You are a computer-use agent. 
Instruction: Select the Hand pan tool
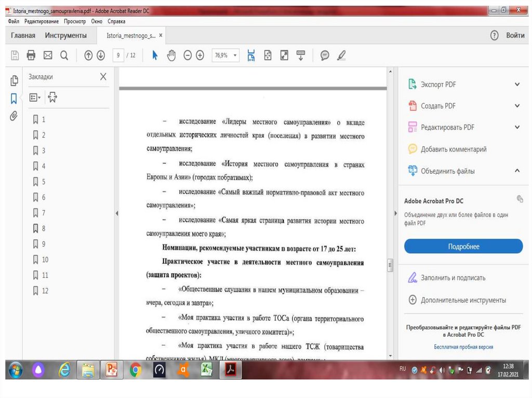[x=171, y=55]
